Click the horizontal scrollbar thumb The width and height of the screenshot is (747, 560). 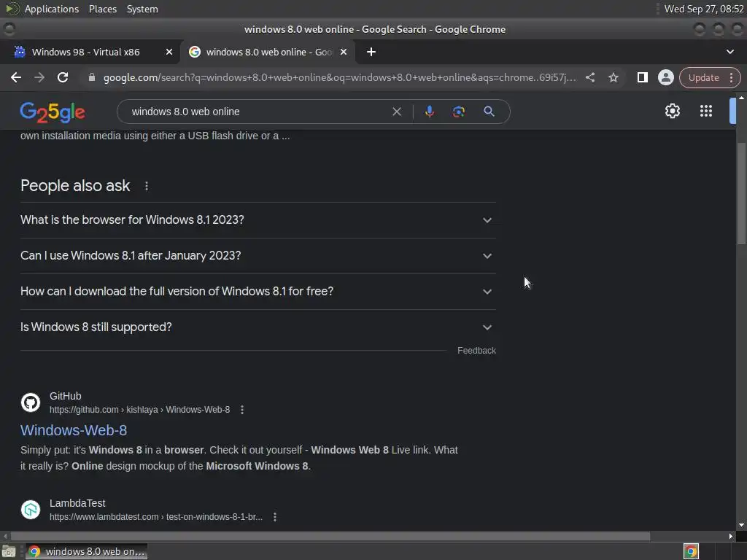point(330,536)
